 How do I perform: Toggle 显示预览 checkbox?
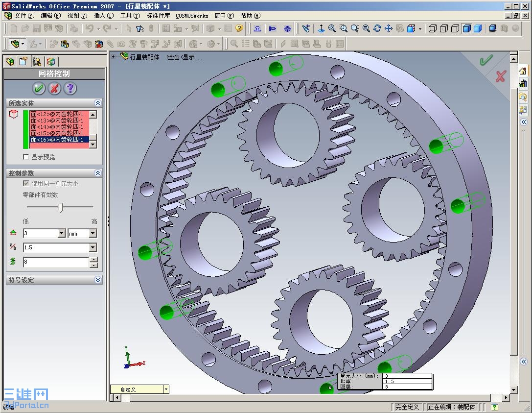[x=26, y=157]
